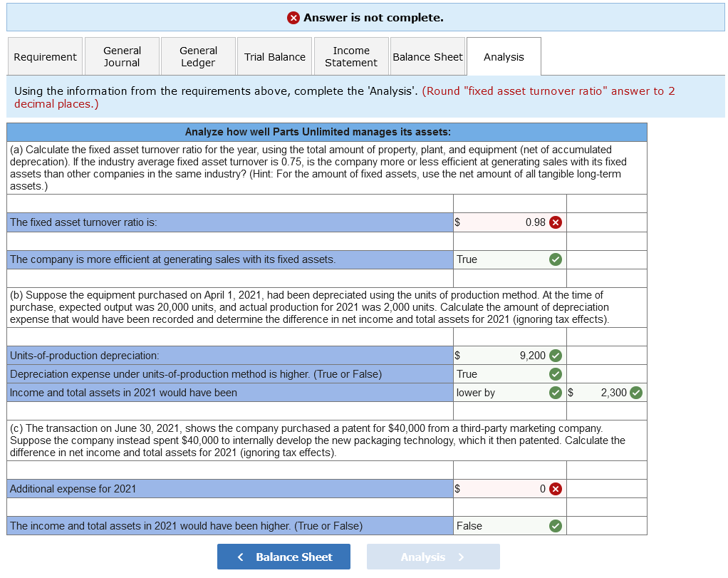Open the Balance Sheet tab
This screenshot has width=728, height=578.
pyautogui.click(x=427, y=57)
